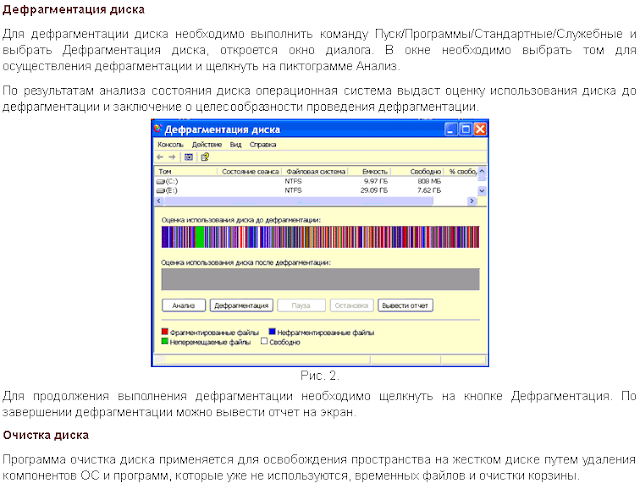Click the Состояние сеанса column header
Viewport: 640px width, 489px height.
[250, 171]
